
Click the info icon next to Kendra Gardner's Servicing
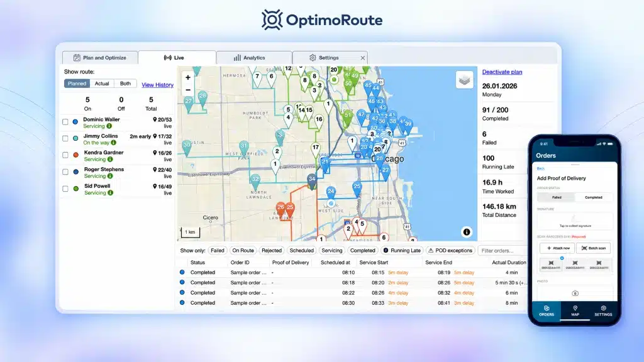click(110, 159)
